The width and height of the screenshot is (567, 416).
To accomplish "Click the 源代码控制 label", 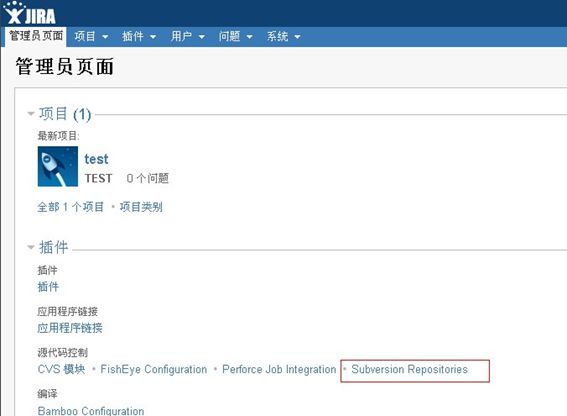I will [x=63, y=352].
